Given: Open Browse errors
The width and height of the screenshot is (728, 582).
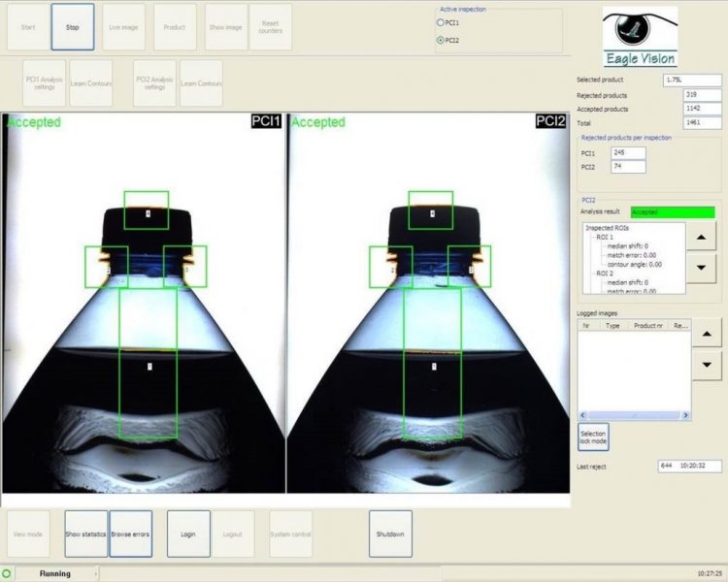Looking at the screenshot, I should coord(130,534).
